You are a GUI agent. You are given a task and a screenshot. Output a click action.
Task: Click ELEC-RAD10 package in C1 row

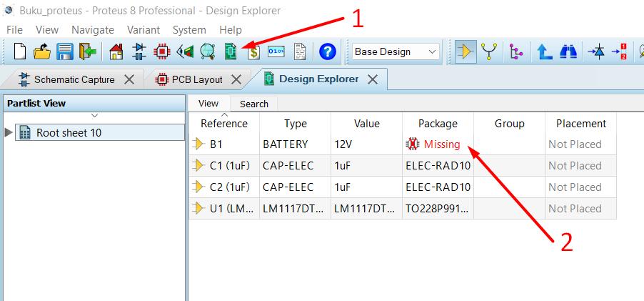pyautogui.click(x=438, y=166)
